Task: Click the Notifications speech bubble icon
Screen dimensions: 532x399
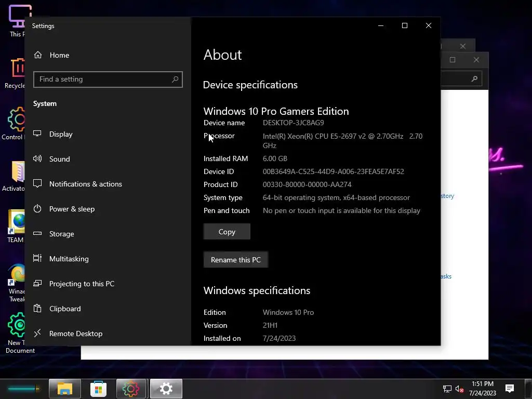Action: click(37, 183)
